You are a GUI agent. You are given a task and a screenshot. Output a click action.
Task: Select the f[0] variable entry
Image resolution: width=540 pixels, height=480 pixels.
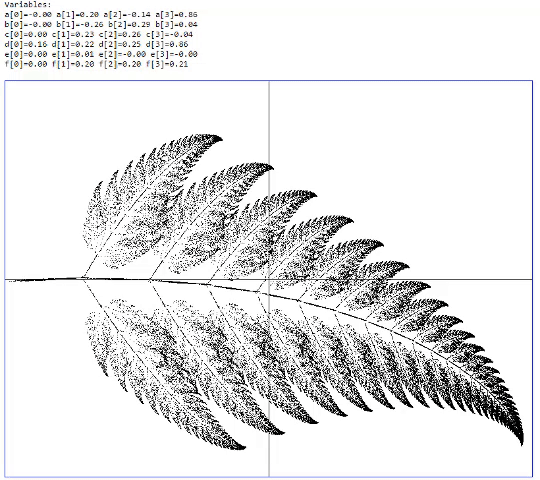tap(26, 64)
